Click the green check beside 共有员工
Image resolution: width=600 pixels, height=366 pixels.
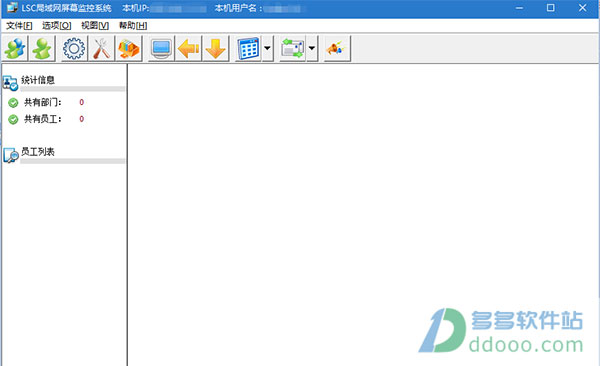pyautogui.click(x=13, y=119)
